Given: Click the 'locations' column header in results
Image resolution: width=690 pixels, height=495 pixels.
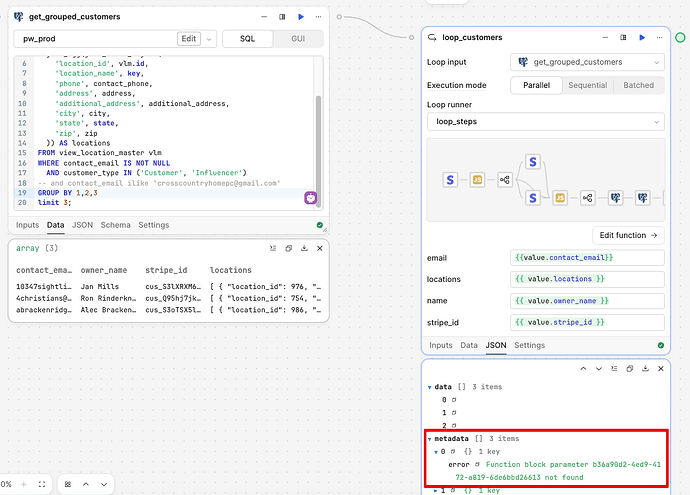Looking at the screenshot, I should pos(231,270).
